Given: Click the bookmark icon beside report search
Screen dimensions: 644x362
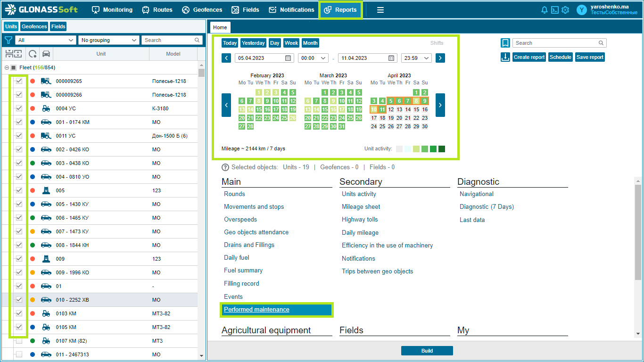Looking at the screenshot, I should point(505,43).
